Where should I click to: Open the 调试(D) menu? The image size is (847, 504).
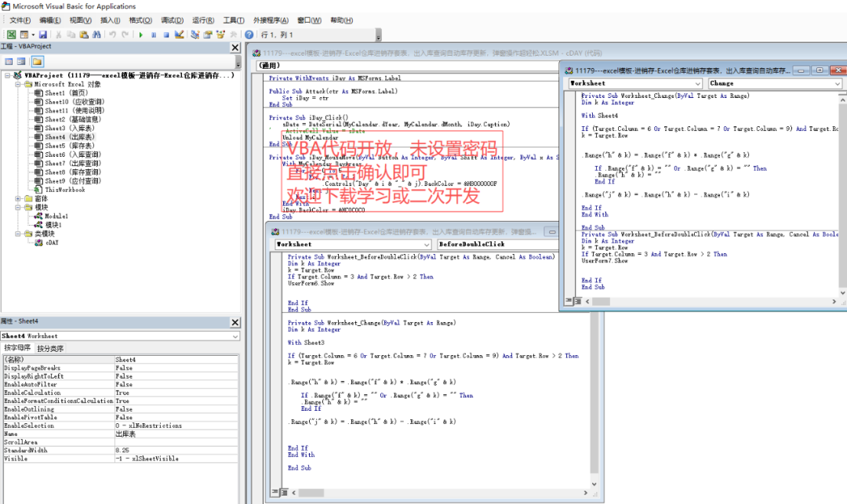(172, 20)
